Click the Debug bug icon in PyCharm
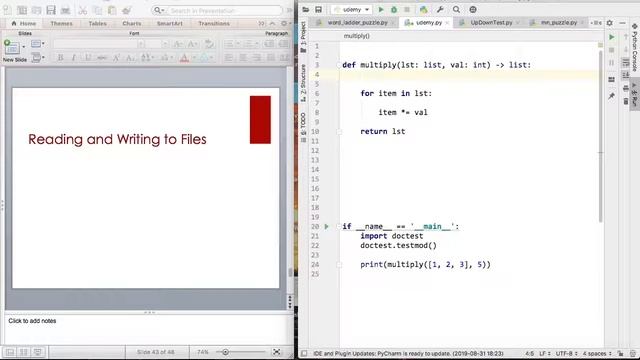 click(394, 9)
